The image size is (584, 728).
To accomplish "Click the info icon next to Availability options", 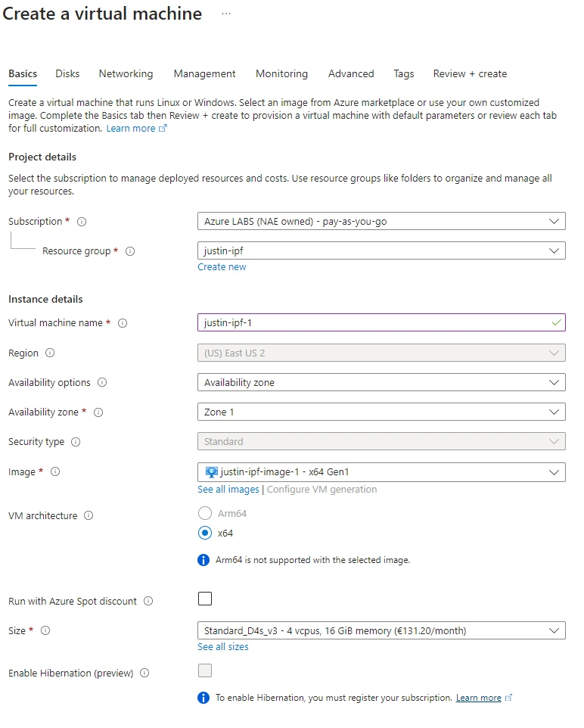I will pos(102,383).
